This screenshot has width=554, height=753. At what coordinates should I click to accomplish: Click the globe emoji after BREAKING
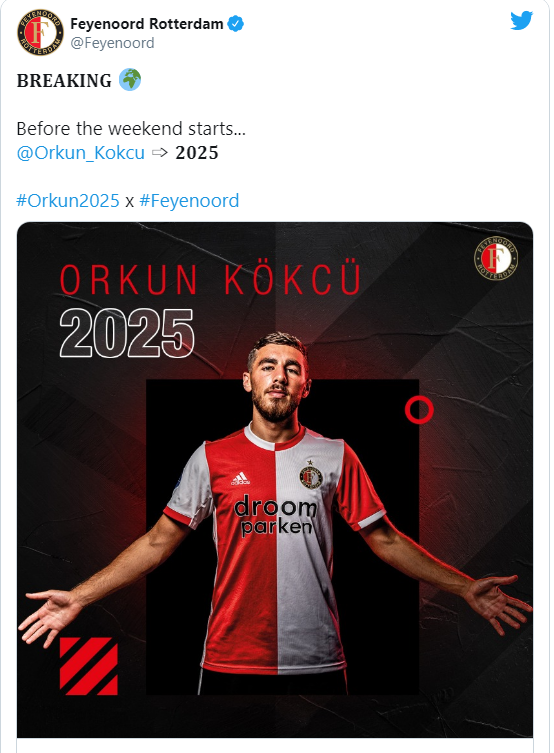[x=130, y=79]
